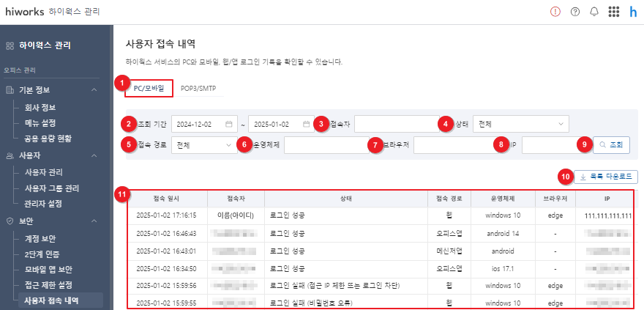Open calendar for end date 2025-01-02
The image size is (644, 310).
[x=306, y=124]
